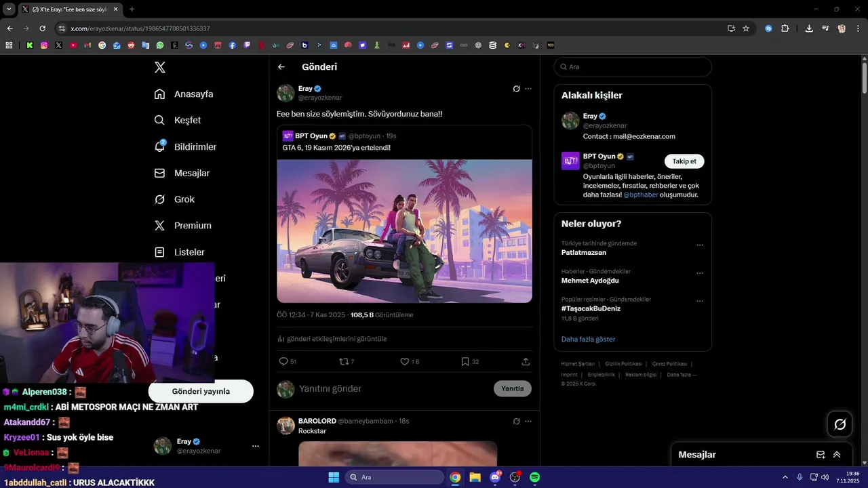Open Twitch bookmark icon
868x488 pixels.
[x=247, y=45]
